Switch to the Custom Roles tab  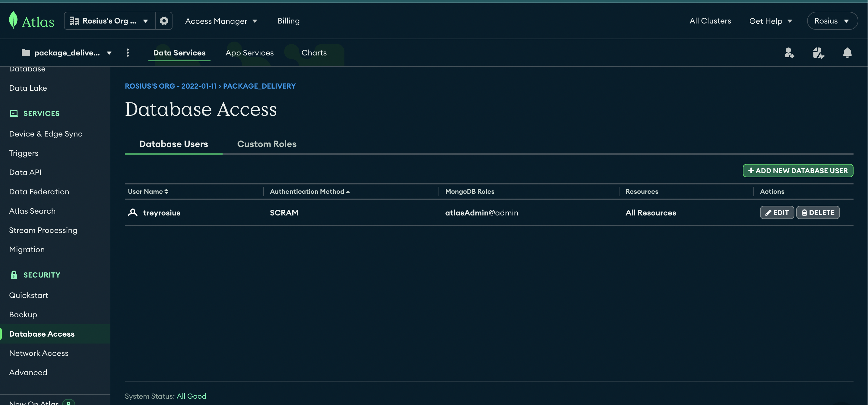point(267,144)
